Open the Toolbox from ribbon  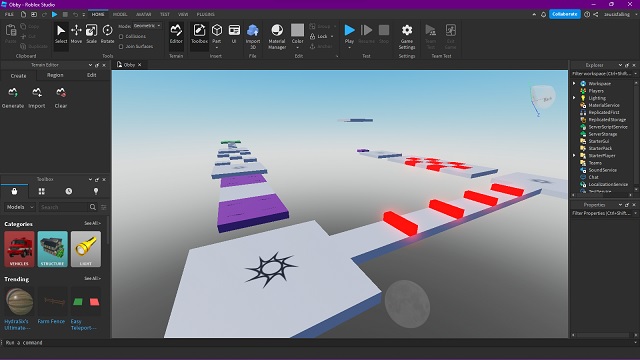tap(199, 34)
